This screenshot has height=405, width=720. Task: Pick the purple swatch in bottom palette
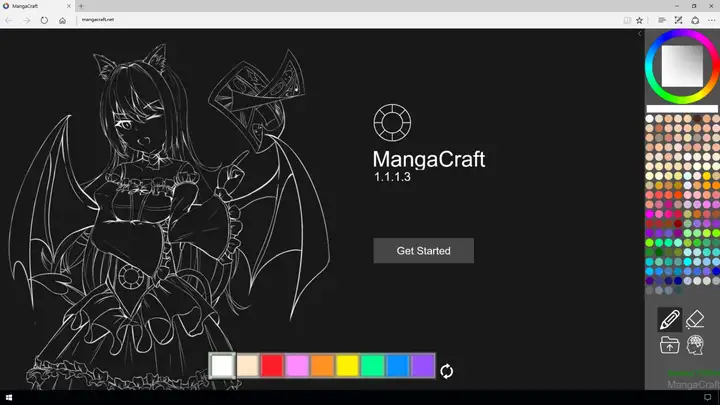coord(422,366)
